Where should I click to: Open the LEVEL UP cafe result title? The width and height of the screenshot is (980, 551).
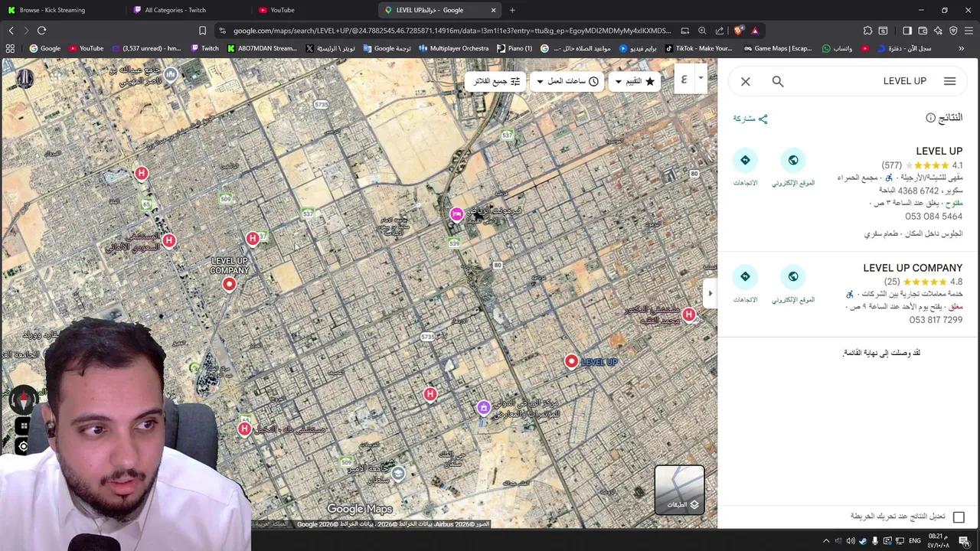tap(939, 151)
